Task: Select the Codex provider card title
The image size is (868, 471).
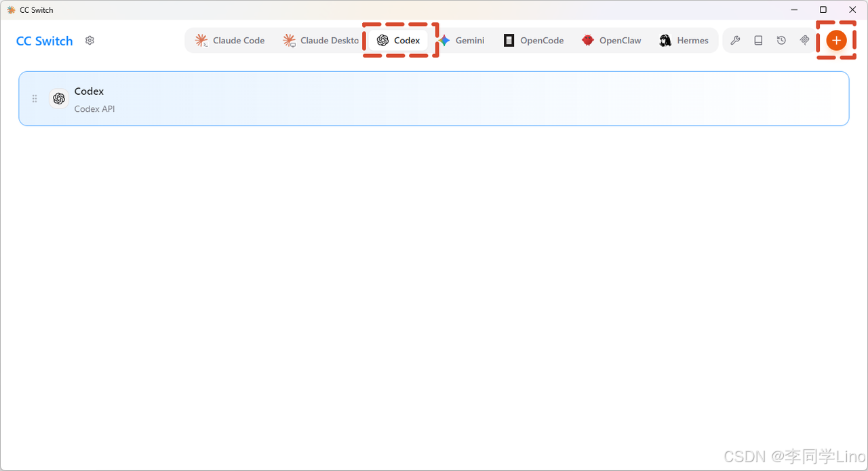Action: 89,91
